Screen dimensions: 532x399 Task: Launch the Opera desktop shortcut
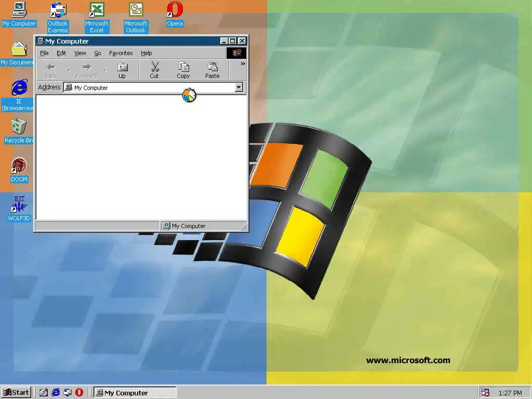[x=175, y=14]
